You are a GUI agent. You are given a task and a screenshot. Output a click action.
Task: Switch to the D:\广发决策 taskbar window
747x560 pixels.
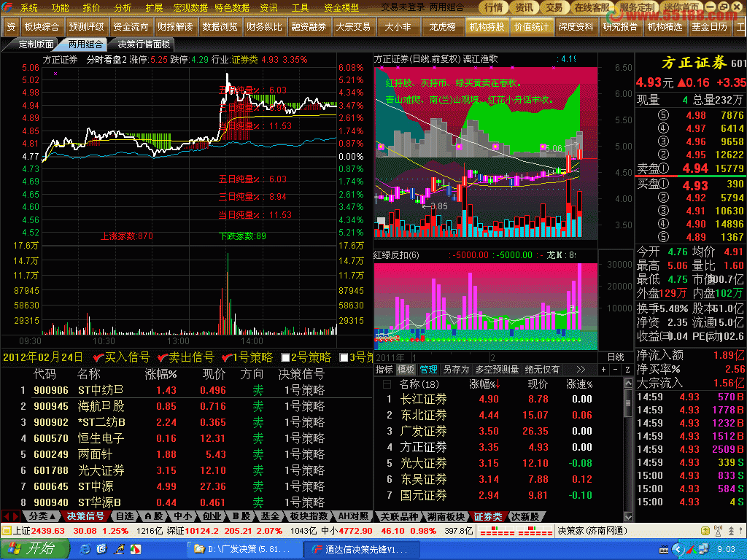click(244, 549)
